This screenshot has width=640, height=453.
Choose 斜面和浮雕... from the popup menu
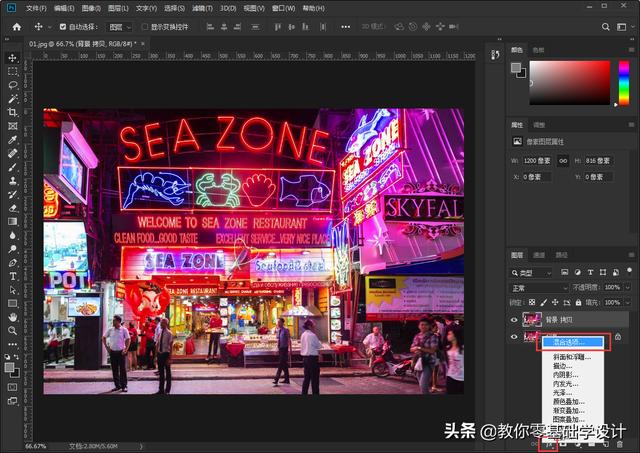573,357
